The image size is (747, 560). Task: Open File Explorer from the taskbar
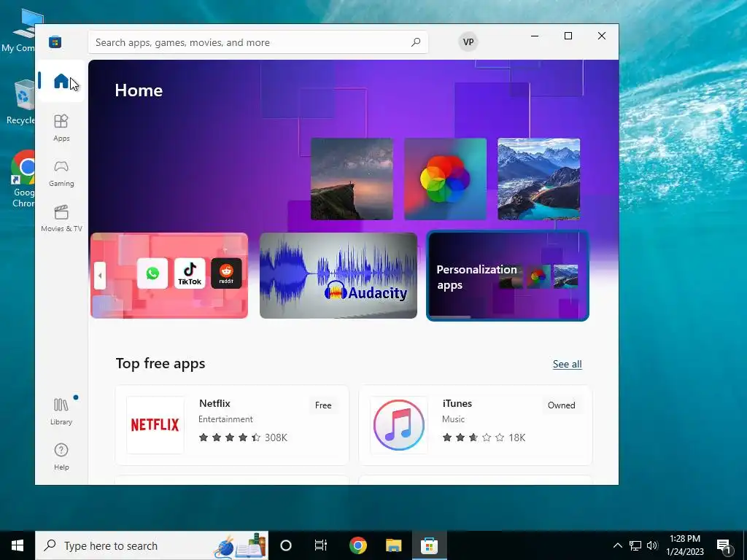click(393, 545)
